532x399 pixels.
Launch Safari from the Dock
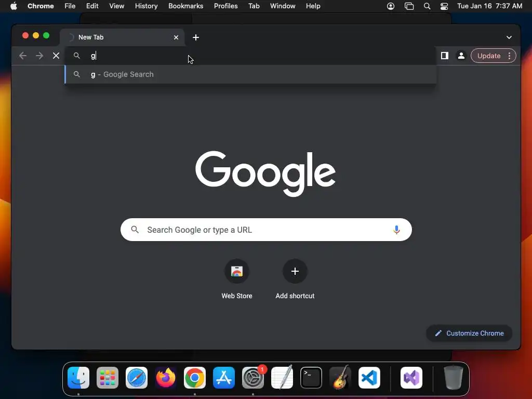click(137, 378)
